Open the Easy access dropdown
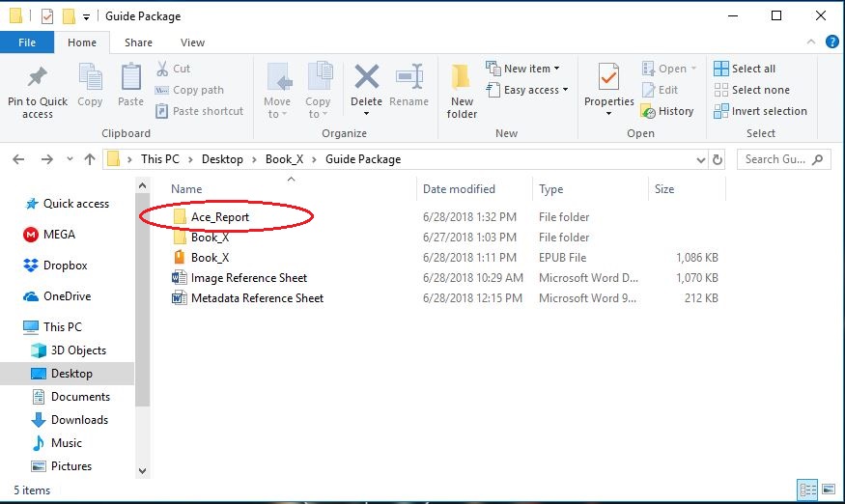The height and width of the screenshot is (504, 845). coord(565,90)
